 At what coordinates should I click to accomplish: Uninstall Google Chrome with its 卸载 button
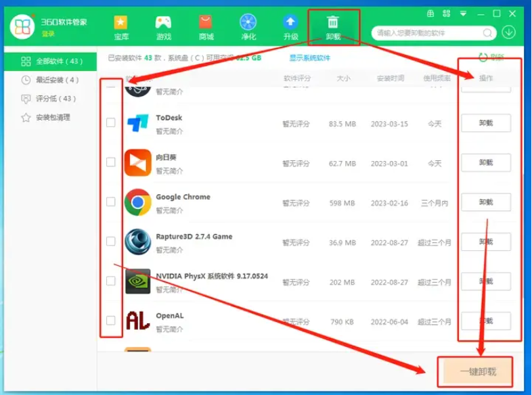pos(486,202)
